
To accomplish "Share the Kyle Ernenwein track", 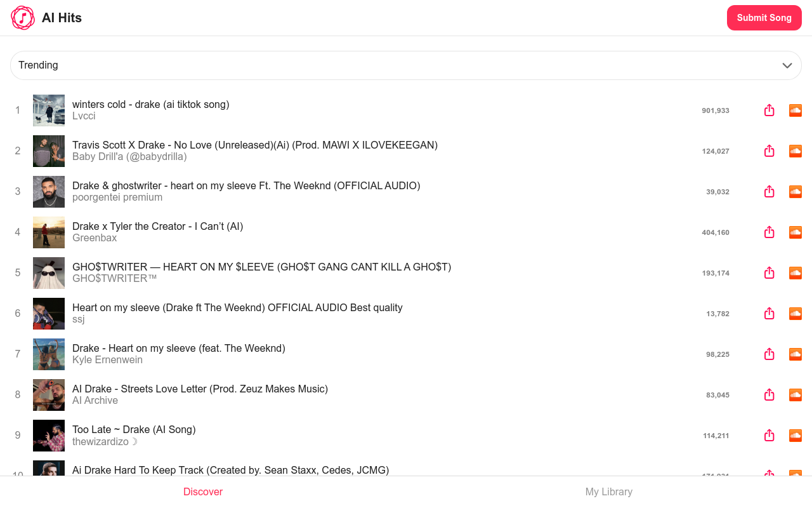I will [x=769, y=354].
